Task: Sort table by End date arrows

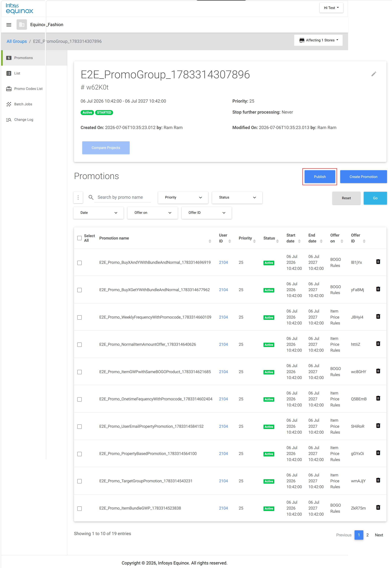Action: coord(321,241)
